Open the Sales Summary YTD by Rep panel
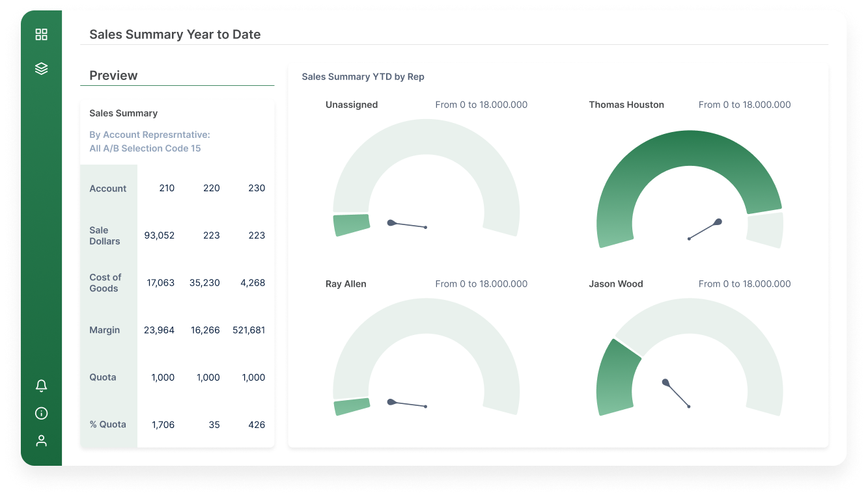This screenshot has height=497, width=868. point(363,77)
